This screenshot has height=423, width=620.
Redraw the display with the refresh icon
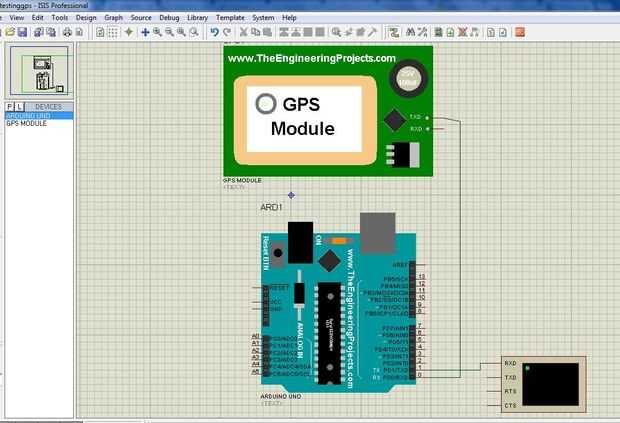pos(100,32)
